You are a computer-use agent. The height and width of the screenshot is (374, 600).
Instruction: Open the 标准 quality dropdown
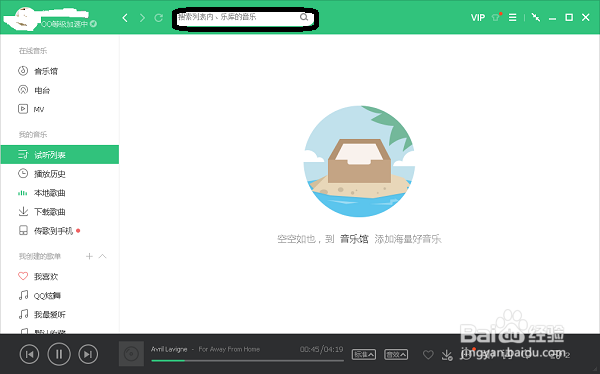[x=364, y=354]
